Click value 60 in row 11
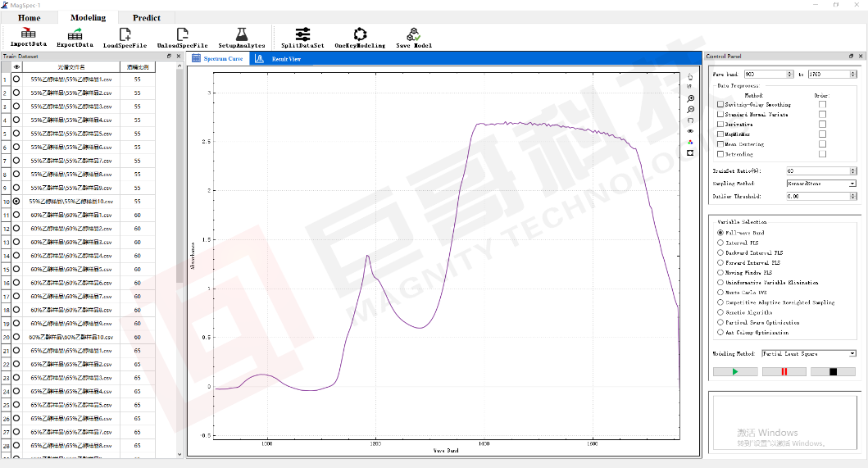 (x=137, y=215)
